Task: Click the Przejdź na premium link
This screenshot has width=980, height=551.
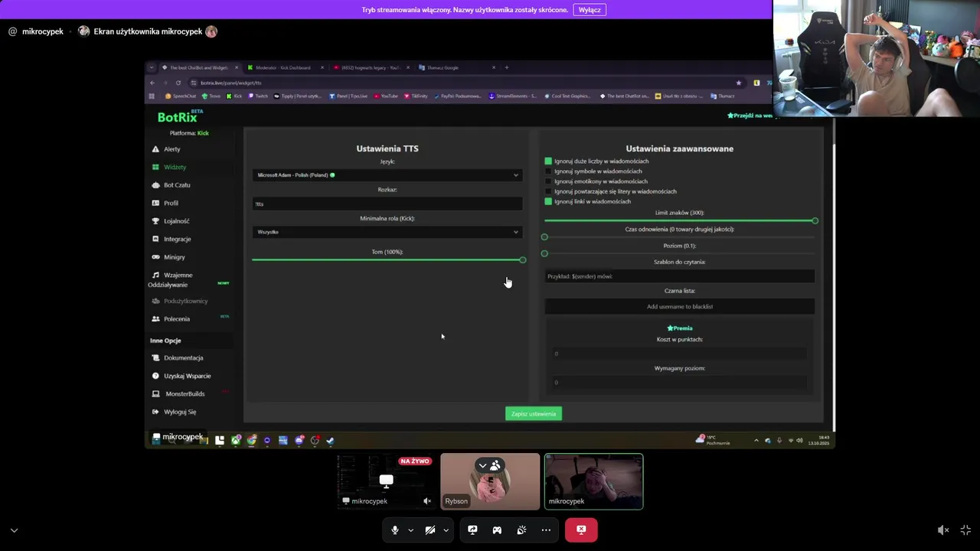Action: (750, 116)
